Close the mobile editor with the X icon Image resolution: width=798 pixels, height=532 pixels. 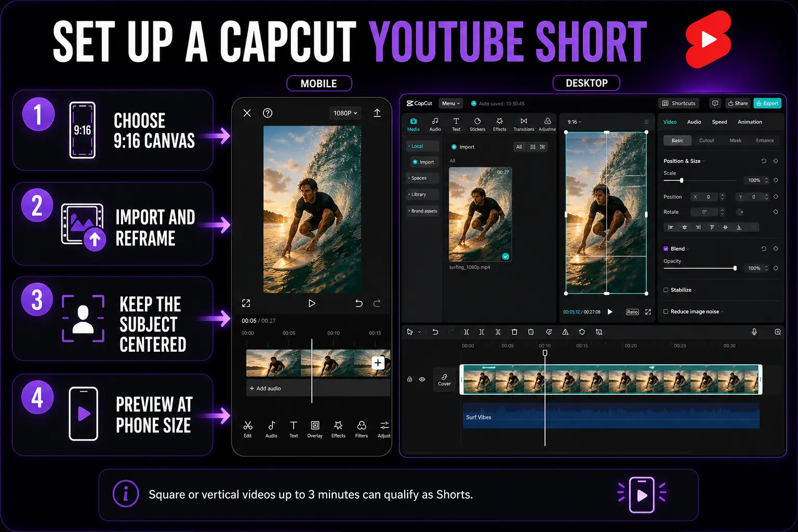tap(247, 113)
